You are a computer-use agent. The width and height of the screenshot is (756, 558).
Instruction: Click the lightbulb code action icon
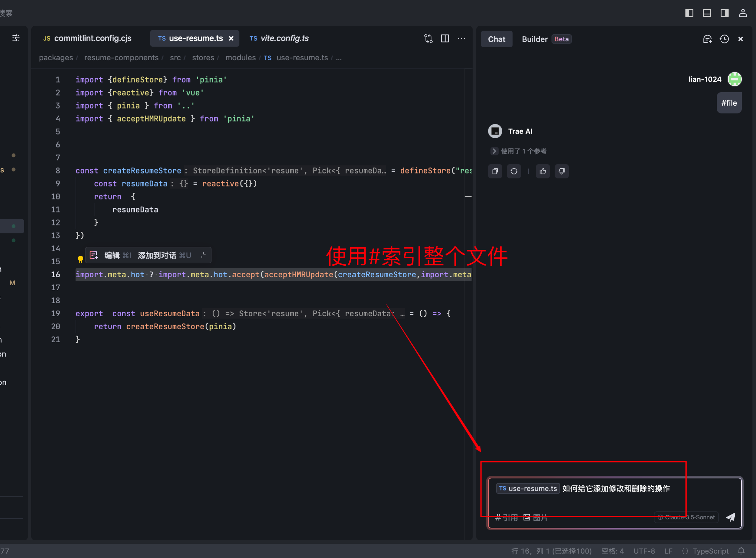(x=80, y=259)
